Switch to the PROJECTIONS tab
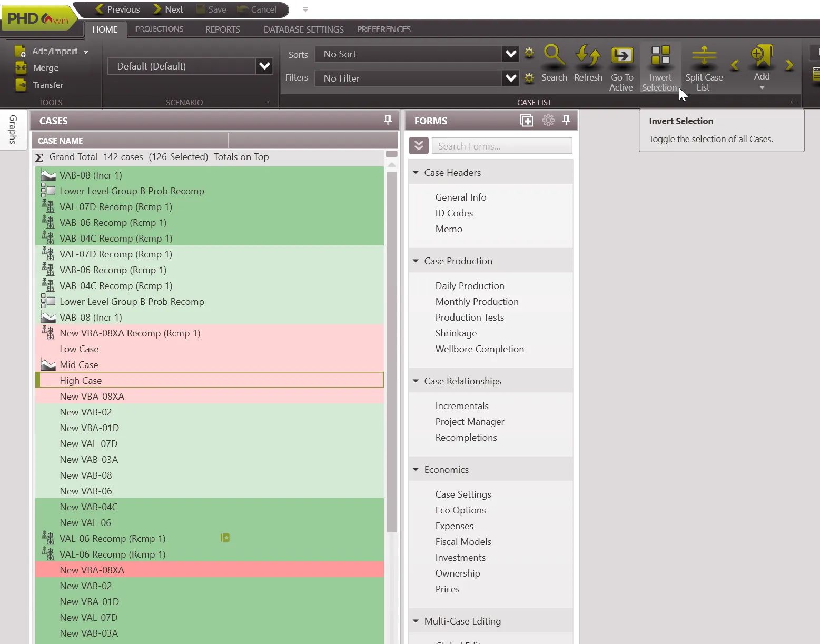This screenshot has width=820, height=644. (x=159, y=29)
